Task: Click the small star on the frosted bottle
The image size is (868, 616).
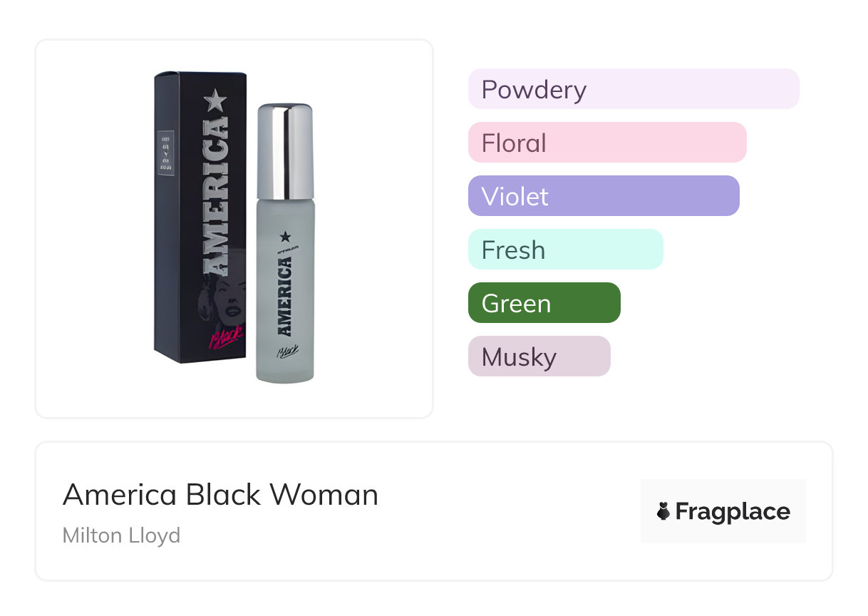Action: (x=285, y=236)
